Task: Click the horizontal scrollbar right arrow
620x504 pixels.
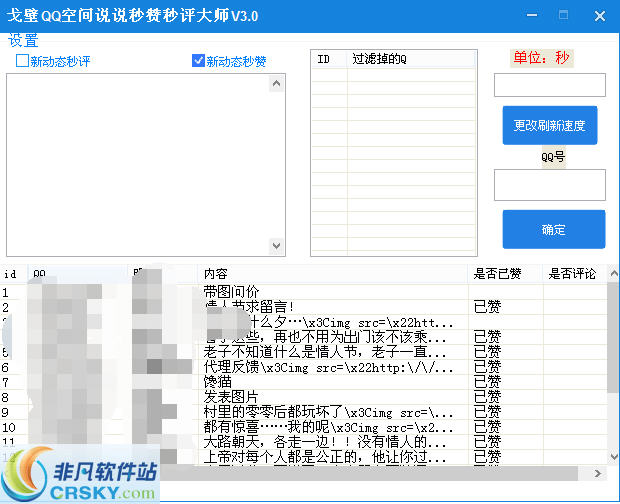Action: coord(597,473)
